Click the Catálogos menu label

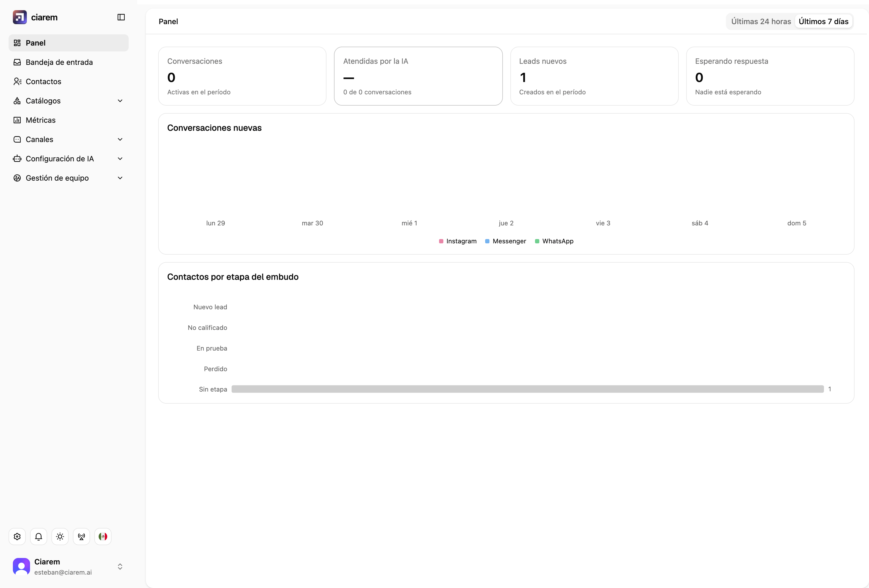(43, 101)
